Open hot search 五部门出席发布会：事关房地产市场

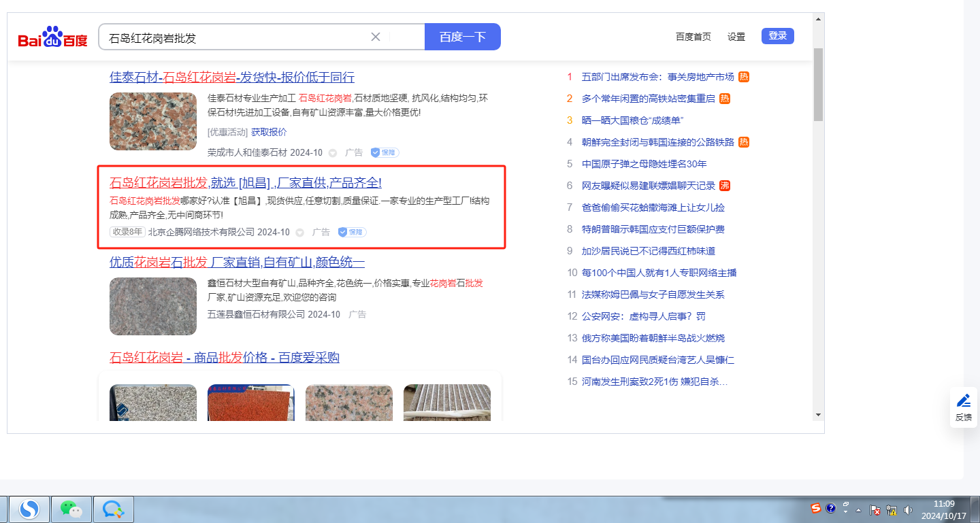[x=658, y=77]
